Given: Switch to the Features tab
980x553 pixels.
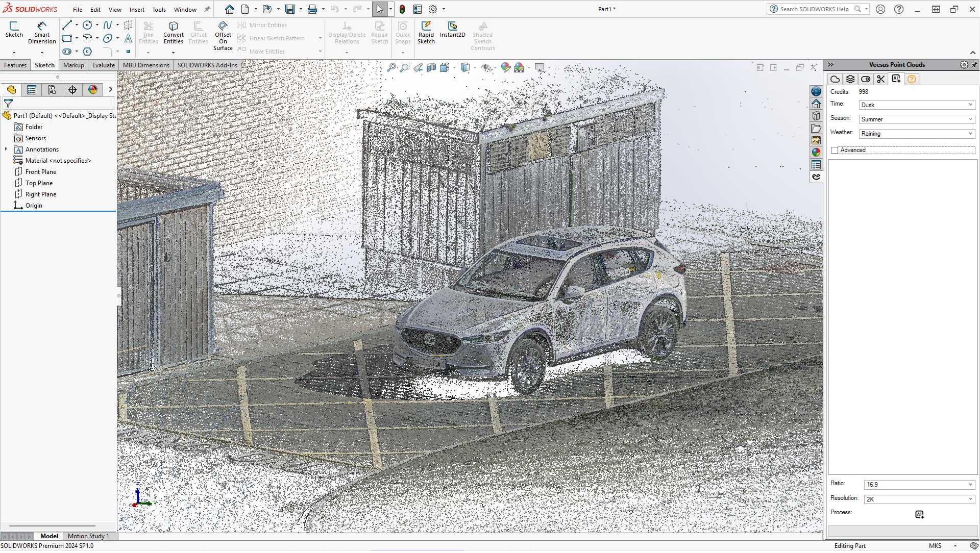Looking at the screenshot, I should (15, 65).
